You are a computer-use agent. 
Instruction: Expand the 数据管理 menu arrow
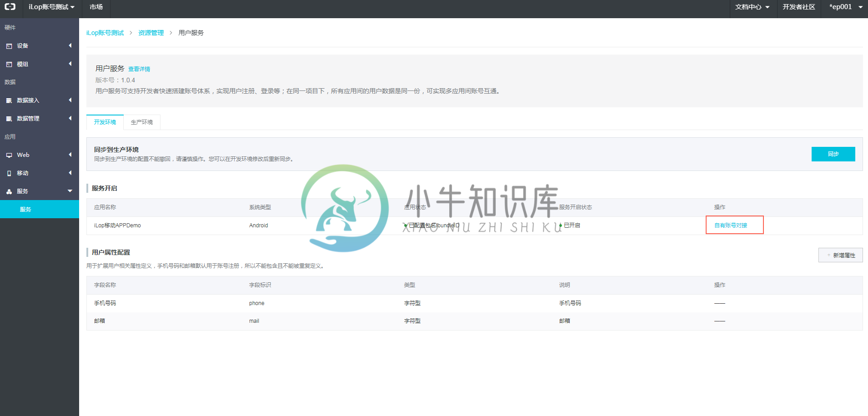(70, 118)
